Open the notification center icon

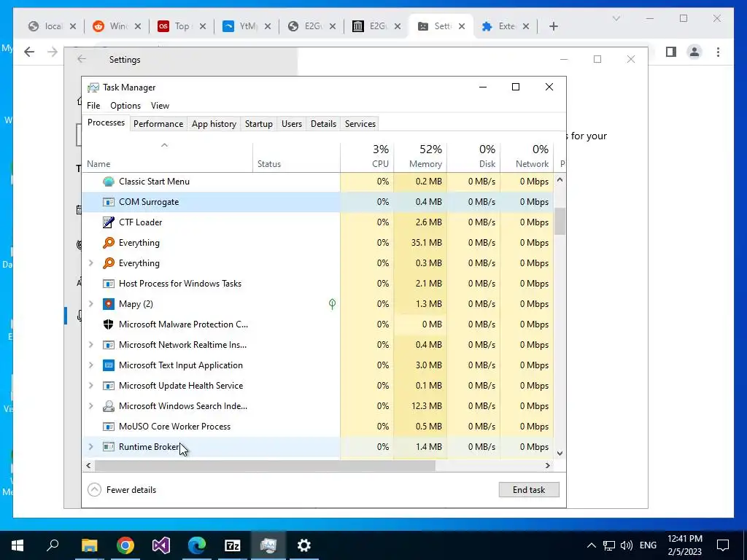point(723,545)
